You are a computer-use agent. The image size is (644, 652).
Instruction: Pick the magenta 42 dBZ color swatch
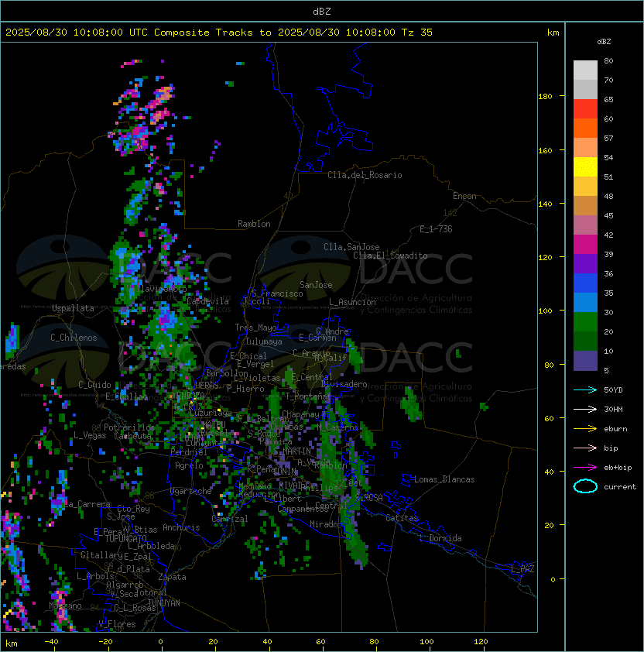click(585, 245)
